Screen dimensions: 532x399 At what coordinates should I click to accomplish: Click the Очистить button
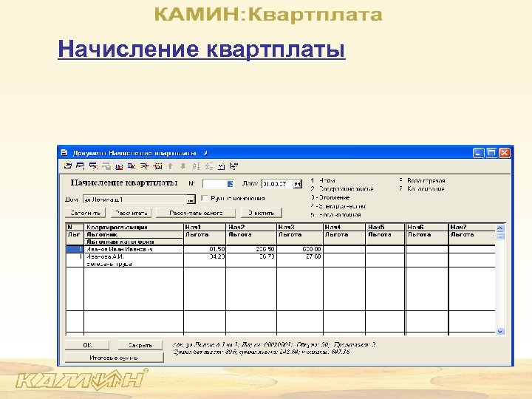(262, 213)
